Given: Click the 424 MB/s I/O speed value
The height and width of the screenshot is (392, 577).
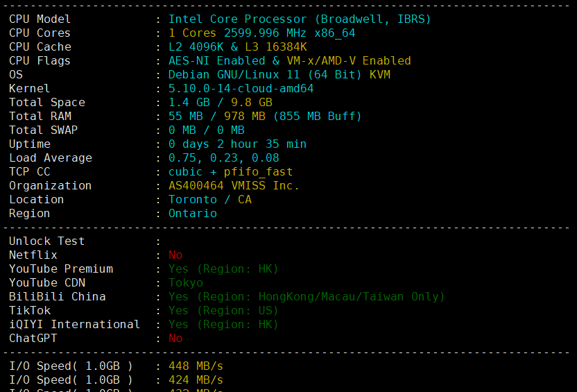Looking at the screenshot, I should (196, 380).
